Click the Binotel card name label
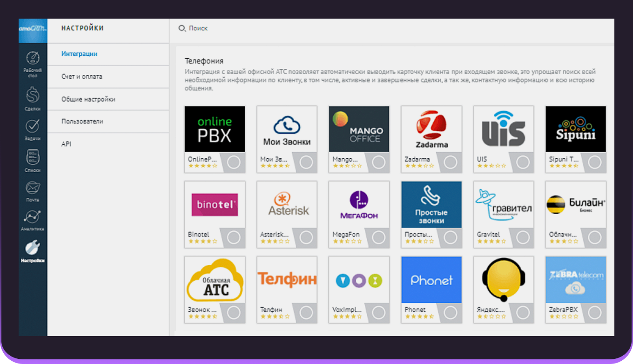This screenshot has width=633, height=364. [x=198, y=235]
